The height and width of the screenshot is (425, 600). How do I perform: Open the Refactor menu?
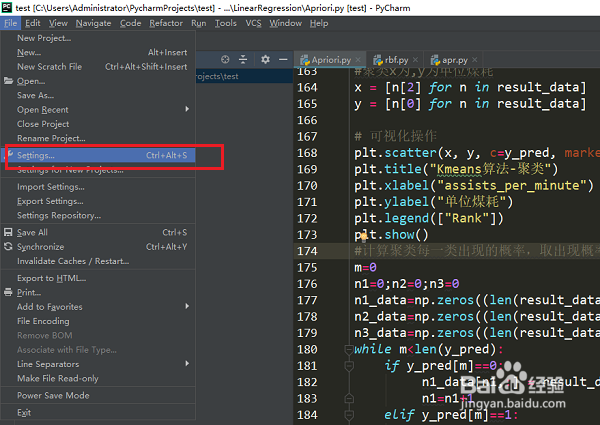coord(166,23)
